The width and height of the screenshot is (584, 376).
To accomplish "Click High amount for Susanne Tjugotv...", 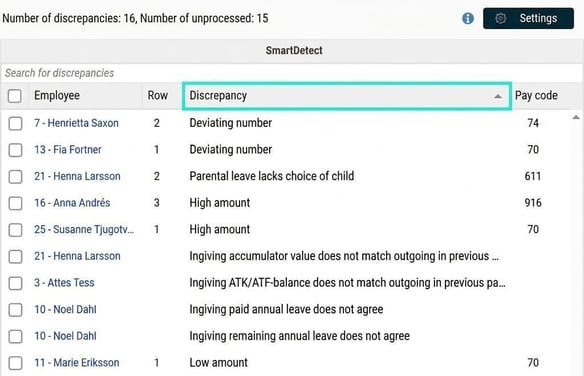I will coord(219,229).
